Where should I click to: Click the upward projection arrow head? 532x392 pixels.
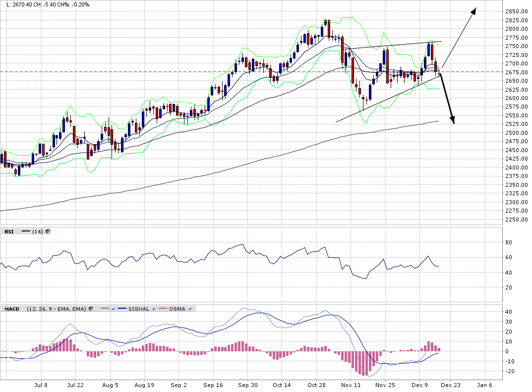pos(473,10)
